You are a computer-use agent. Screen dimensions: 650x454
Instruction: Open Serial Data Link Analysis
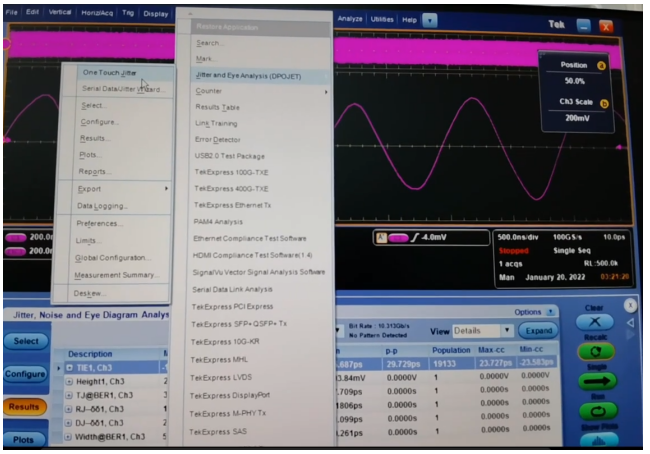pyautogui.click(x=232, y=289)
